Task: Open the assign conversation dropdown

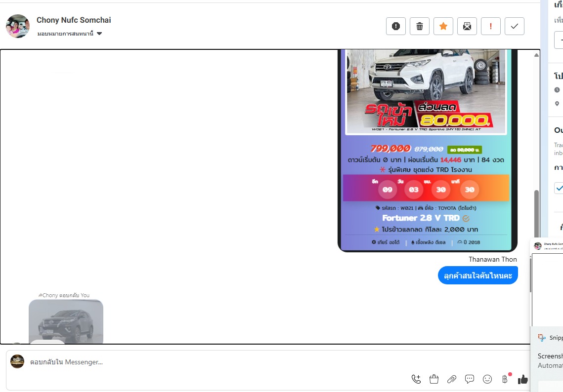Action: click(x=65, y=34)
